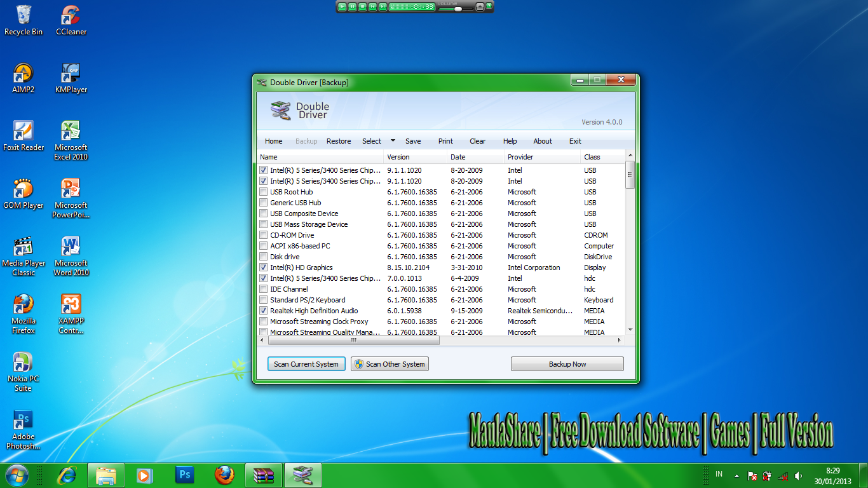Choose Print from the toolbar
The image size is (868, 488).
click(x=445, y=141)
